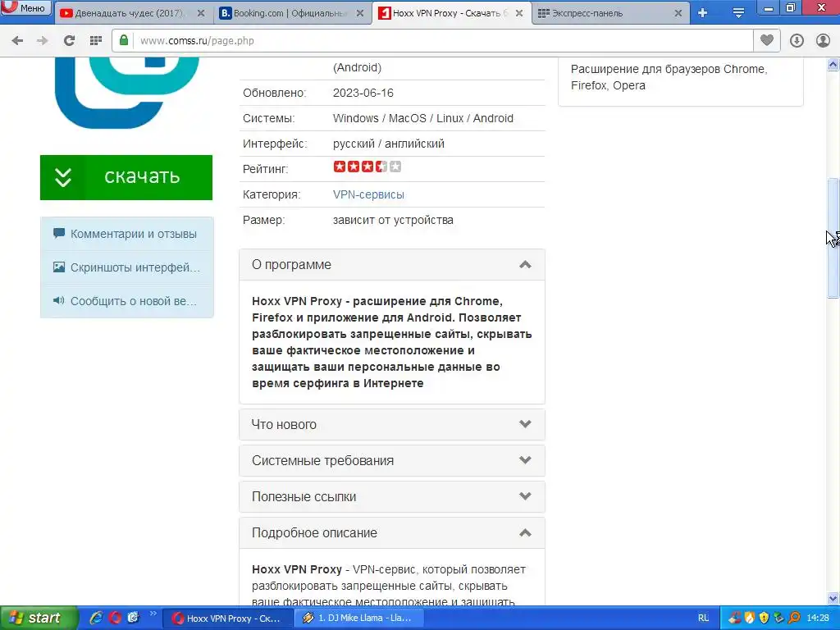Expand the quick launch chevron
The image size is (840, 630).
pos(153,614)
